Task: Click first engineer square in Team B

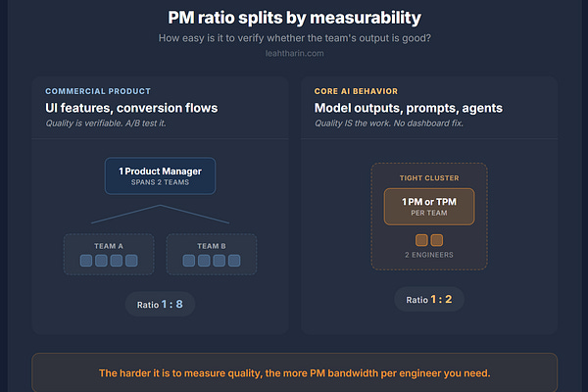Action: click(x=188, y=261)
